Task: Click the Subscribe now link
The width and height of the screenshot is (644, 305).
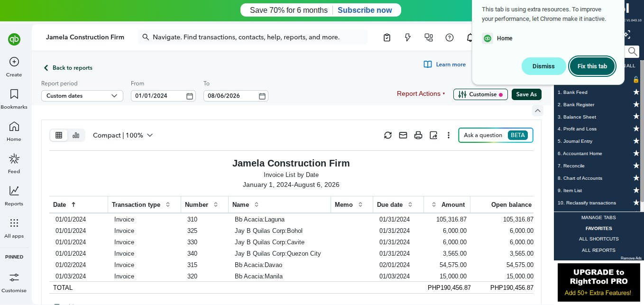Action: pyautogui.click(x=365, y=10)
